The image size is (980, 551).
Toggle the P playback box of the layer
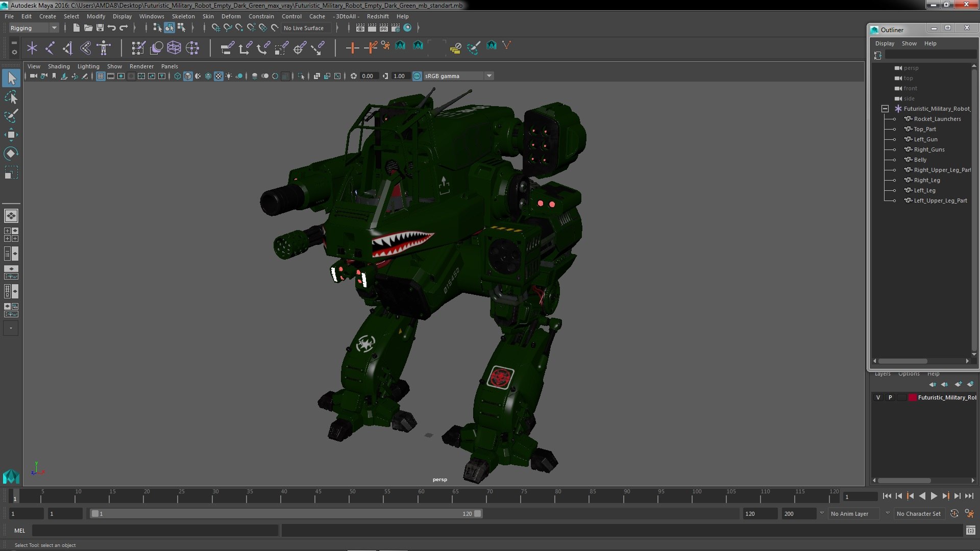point(890,397)
